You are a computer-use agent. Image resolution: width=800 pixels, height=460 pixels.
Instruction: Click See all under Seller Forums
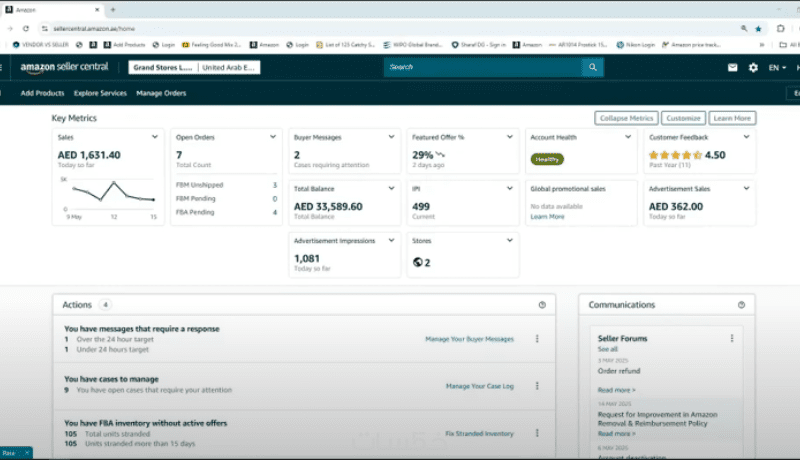click(608, 349)
